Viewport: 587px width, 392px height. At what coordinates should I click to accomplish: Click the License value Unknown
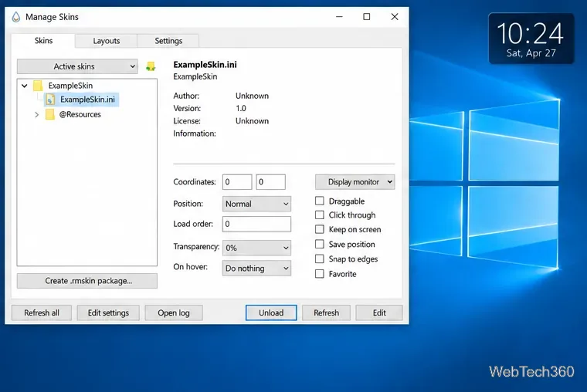click(x=252, y=121)
